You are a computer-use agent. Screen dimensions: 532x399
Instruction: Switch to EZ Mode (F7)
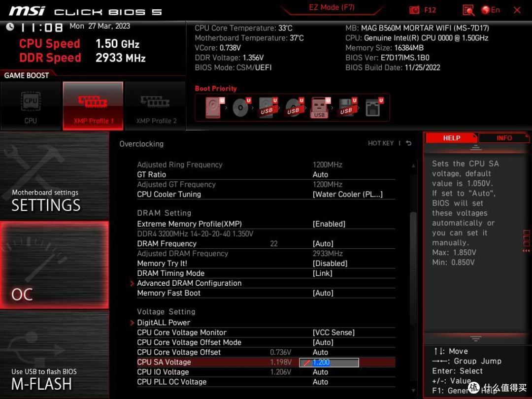point(332,7)
